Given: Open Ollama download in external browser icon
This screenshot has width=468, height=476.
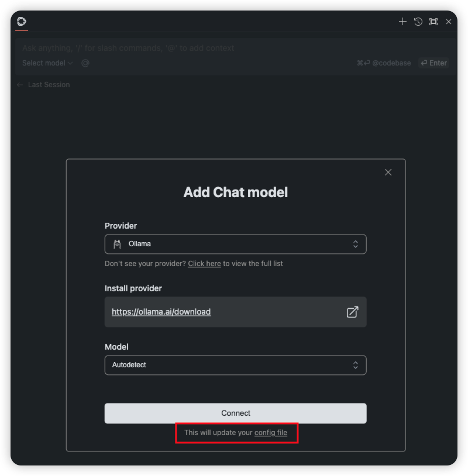Looking at the screenshot, I should click(x=352, y=312).
